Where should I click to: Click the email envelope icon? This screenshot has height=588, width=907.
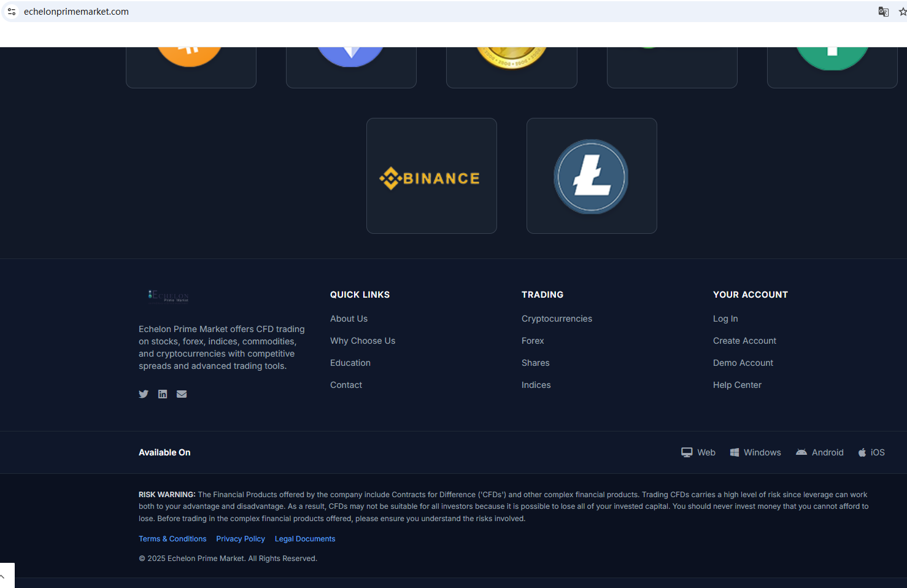(x=182, y=394)
